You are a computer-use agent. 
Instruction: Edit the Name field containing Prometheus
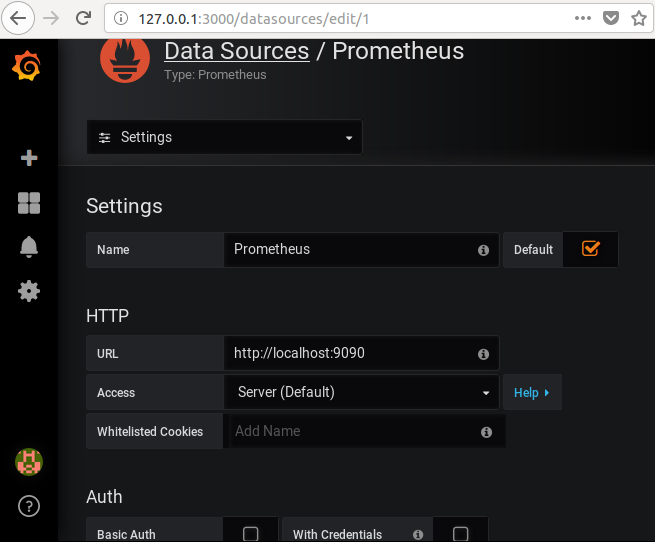click(x=361, y=249)
